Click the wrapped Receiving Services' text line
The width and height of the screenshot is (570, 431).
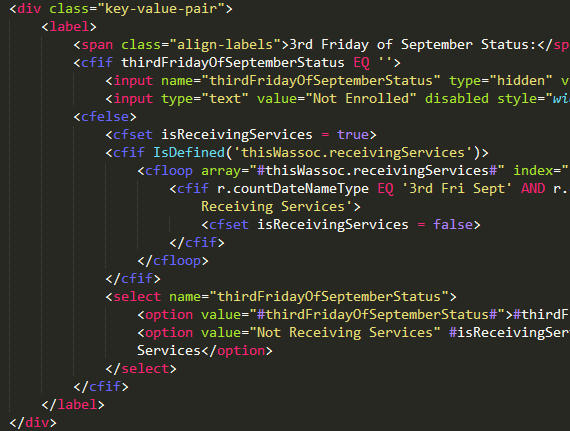coord(281,207)
